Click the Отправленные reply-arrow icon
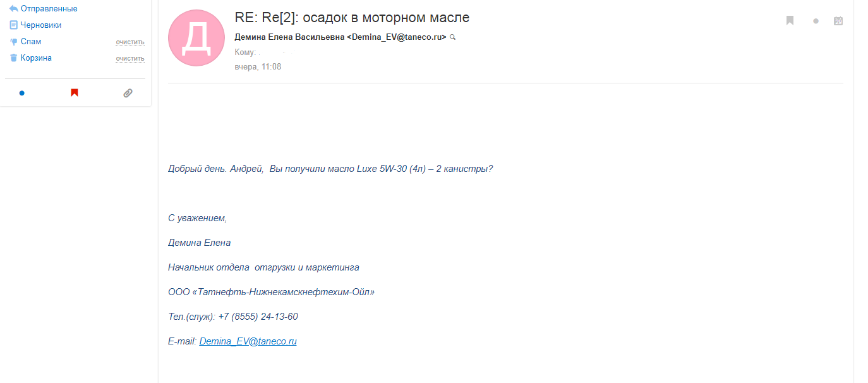Viewport: 868px width, 383px height. tap(13, 9)
